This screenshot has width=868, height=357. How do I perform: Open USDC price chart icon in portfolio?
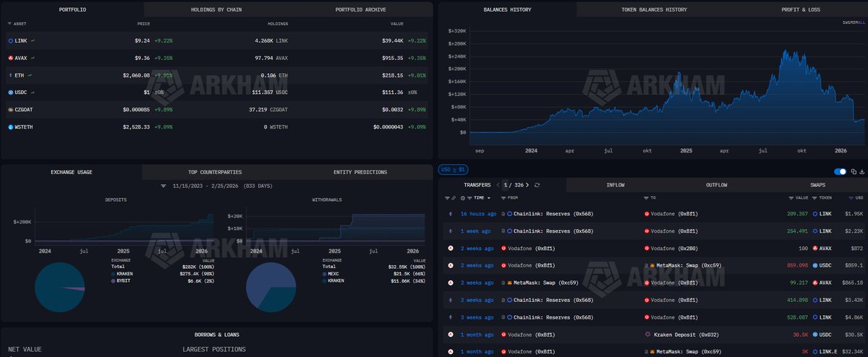point(33,93)
